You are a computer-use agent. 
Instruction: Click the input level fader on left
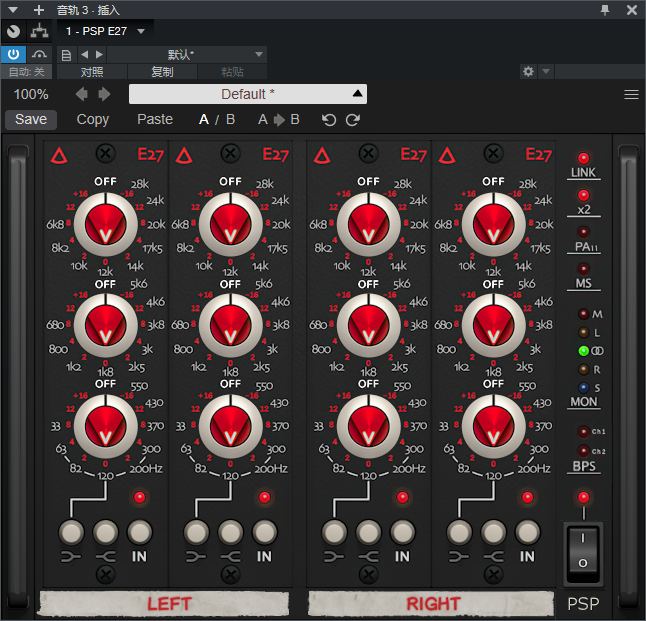pyautogui.click(x=18, y=375)
